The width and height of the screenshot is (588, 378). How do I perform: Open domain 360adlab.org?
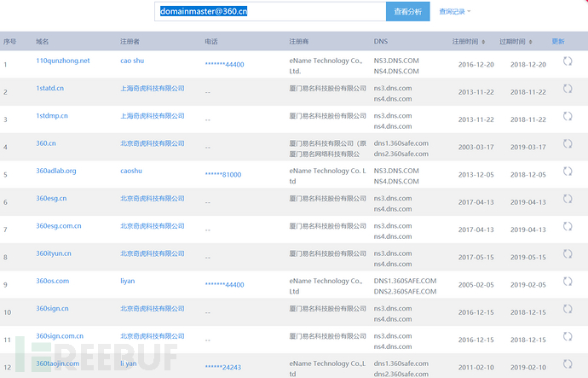coord(56,171)
